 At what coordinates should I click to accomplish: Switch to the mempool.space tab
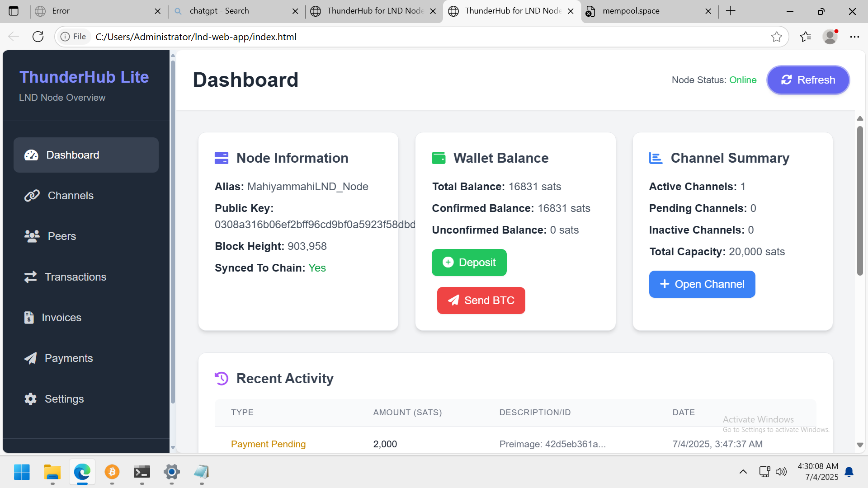click(649, 11)
